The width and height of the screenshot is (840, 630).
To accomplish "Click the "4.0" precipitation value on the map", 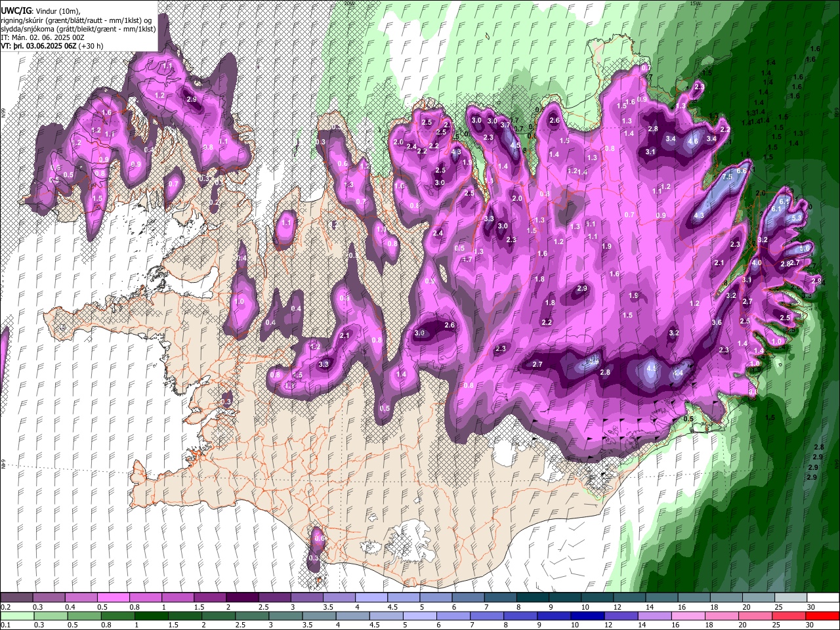I will [757, 263].
